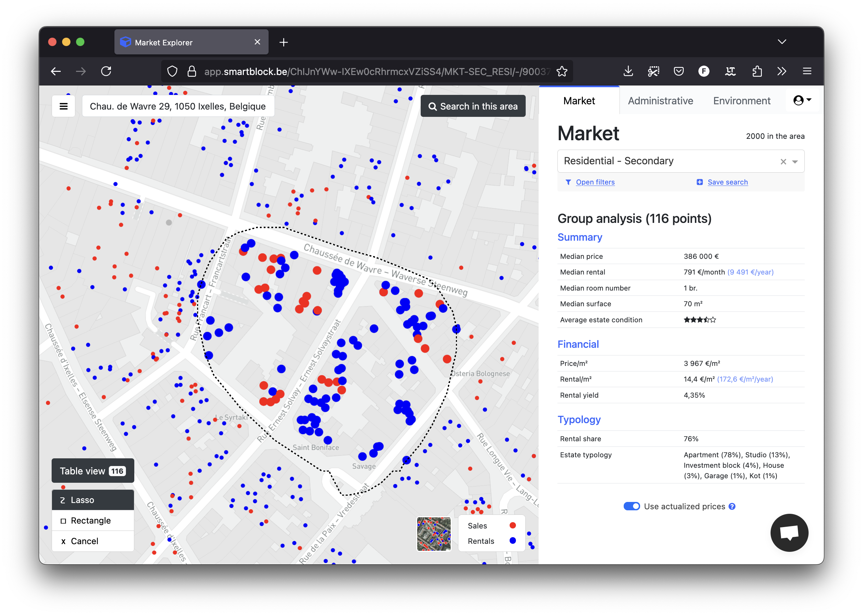Toggle Use actualized prices switch

point(632,506)
